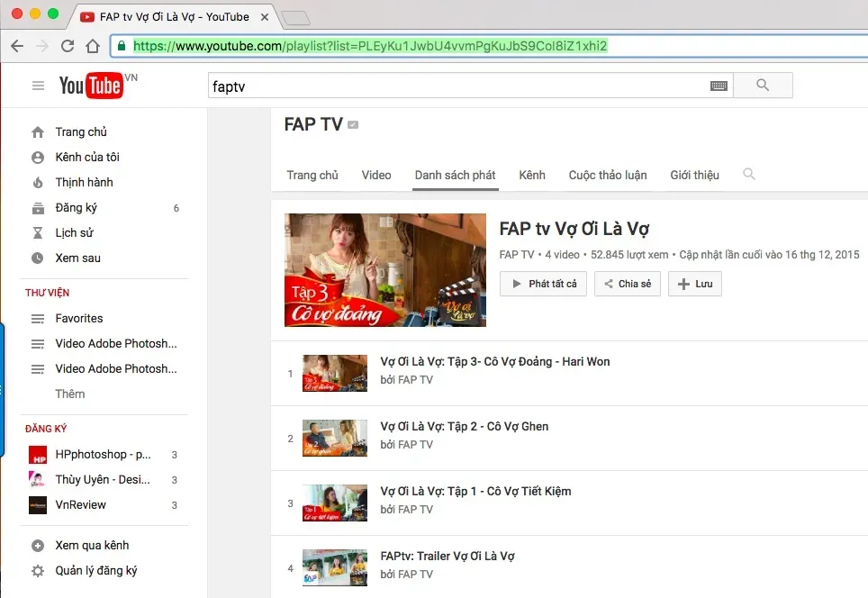Switch to the Video tab

376,175
